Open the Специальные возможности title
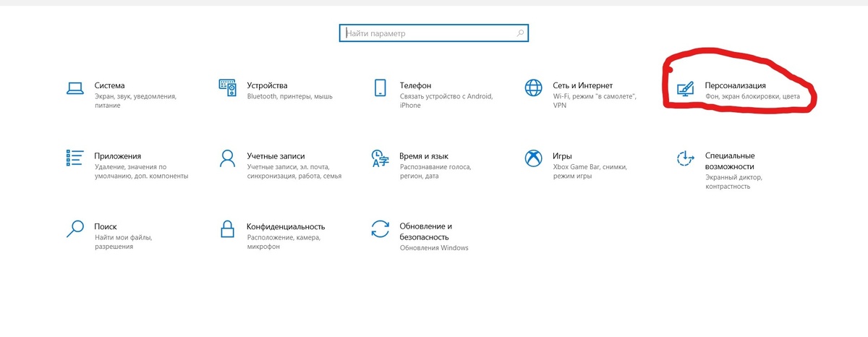 click(730, 161)
